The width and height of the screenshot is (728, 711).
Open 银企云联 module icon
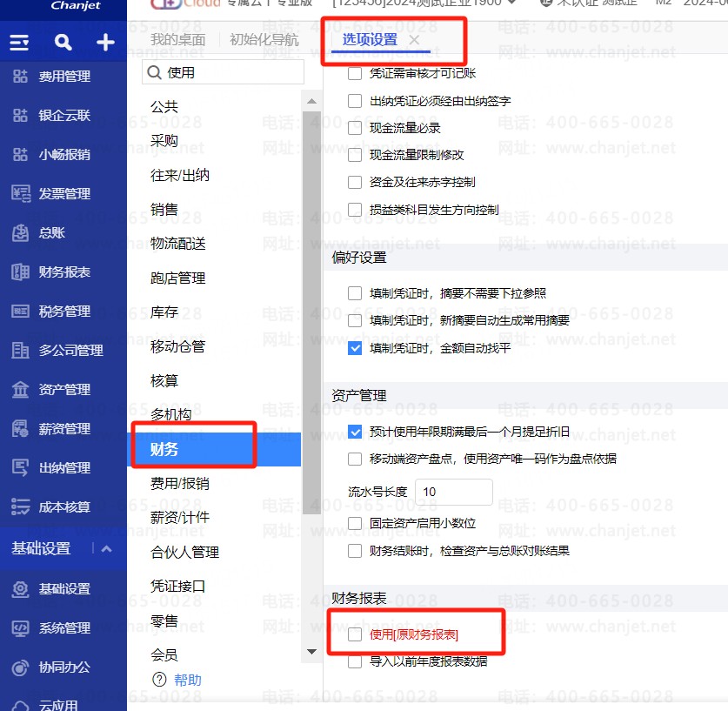tap(20, 115)
